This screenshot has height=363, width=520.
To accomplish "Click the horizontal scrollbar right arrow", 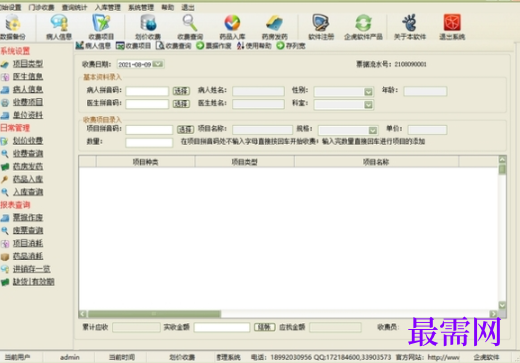I will pyautogui.click(x=493, y=314).
